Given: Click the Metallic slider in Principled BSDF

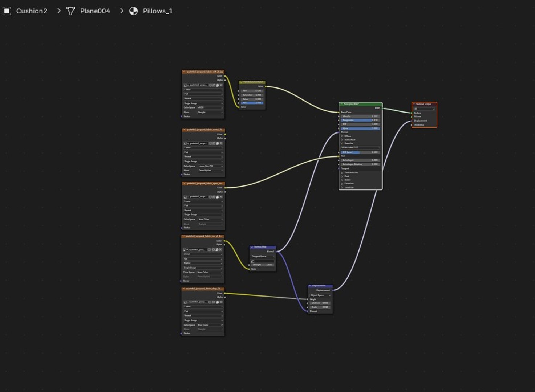Looking at the screenshot, I should (360, 116).
